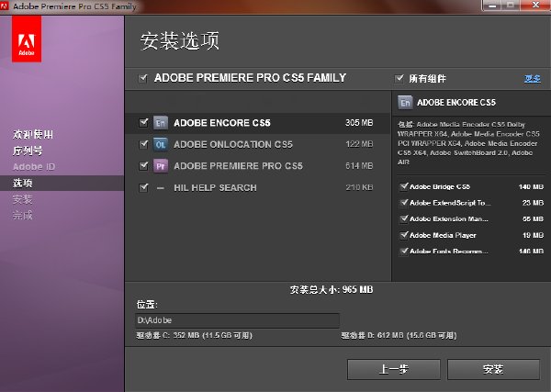The image size is (551, 392).
Task: Uncheck the Adobe Premiere Pro CS5 checkbox
Action: (143, 165)
